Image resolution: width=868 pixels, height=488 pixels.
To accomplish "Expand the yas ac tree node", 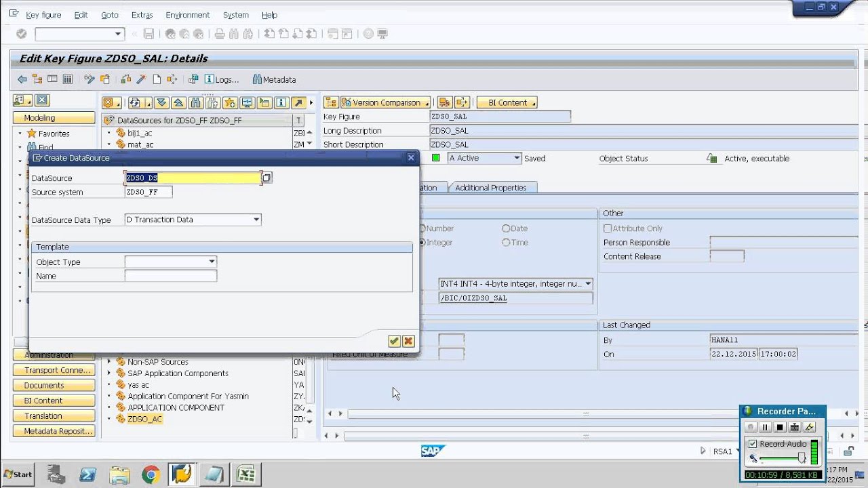I will coord(108,385).
